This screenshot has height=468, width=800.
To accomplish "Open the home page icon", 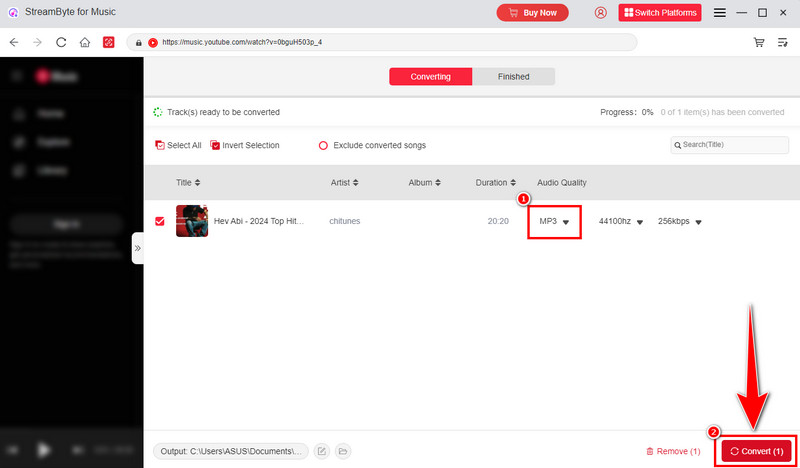I will tap(85, 42).
